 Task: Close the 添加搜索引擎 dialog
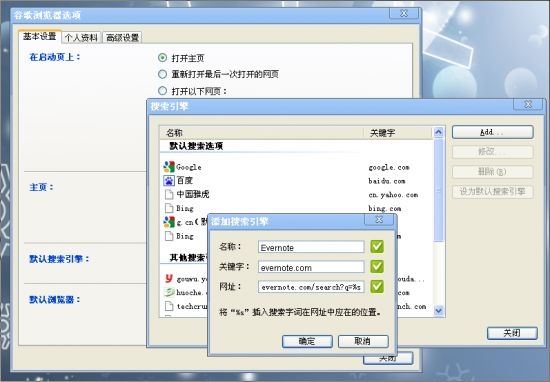click(x=379, y=220)
